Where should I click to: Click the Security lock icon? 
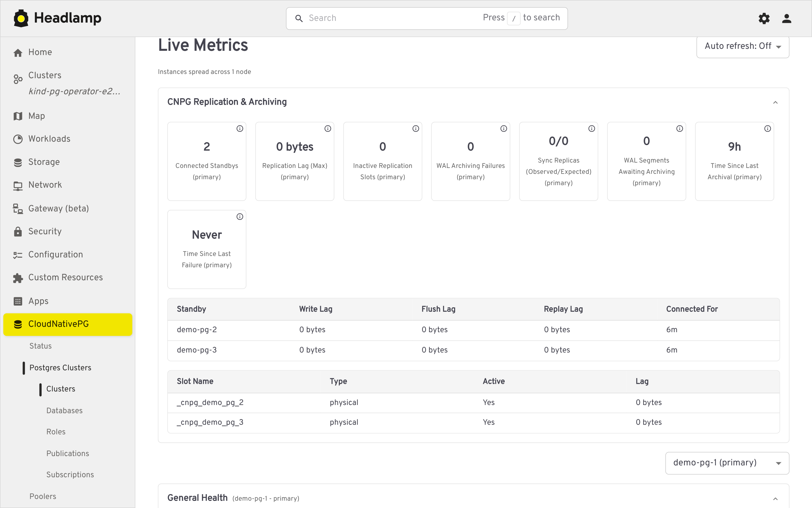[18, 231]
